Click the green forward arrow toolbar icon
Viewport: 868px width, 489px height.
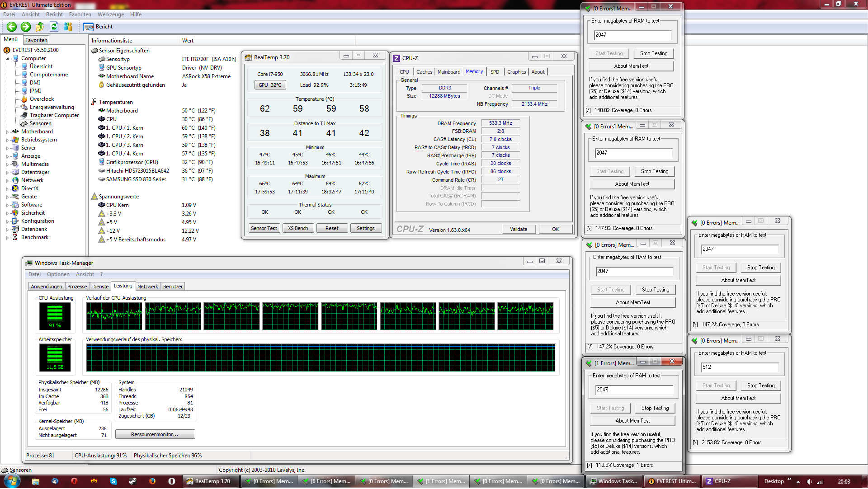[26, 27]
